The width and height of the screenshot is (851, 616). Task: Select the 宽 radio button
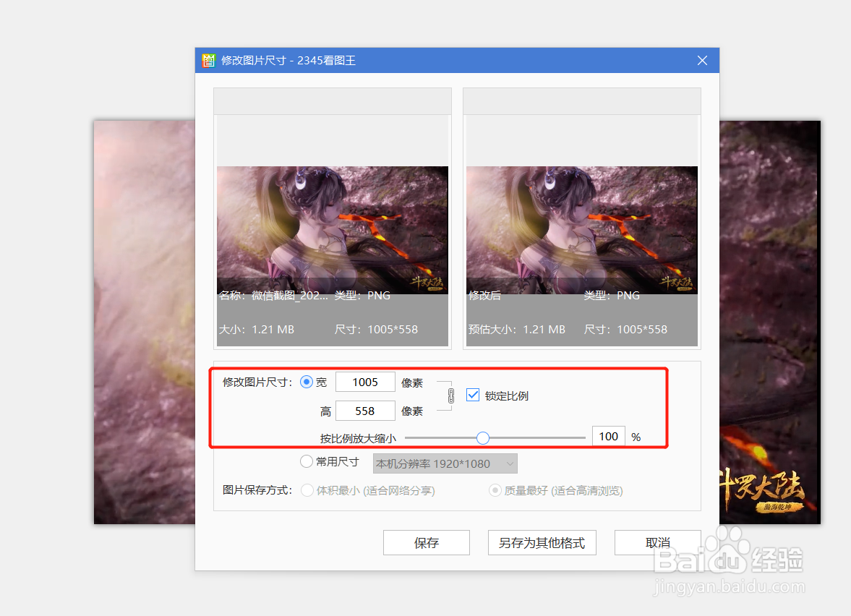click(x=307, y=382)
